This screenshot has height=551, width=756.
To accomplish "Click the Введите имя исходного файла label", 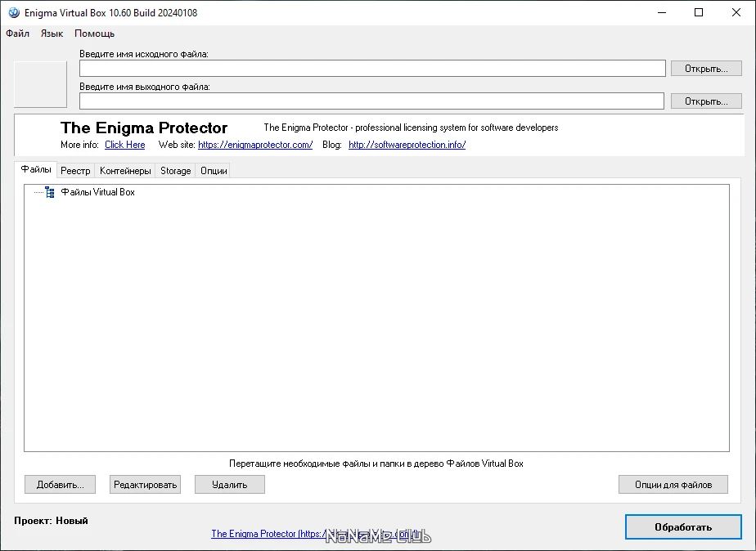I will (x=144, y=54).
